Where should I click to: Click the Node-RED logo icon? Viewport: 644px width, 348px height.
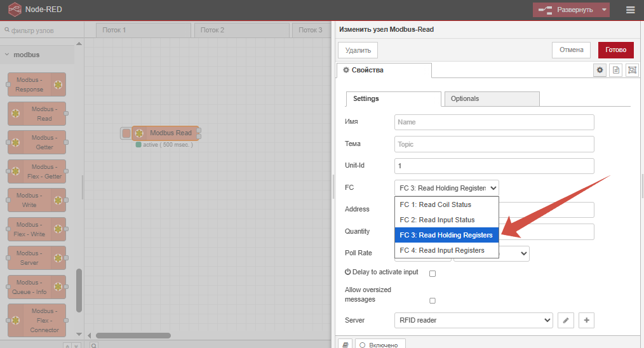14,10
